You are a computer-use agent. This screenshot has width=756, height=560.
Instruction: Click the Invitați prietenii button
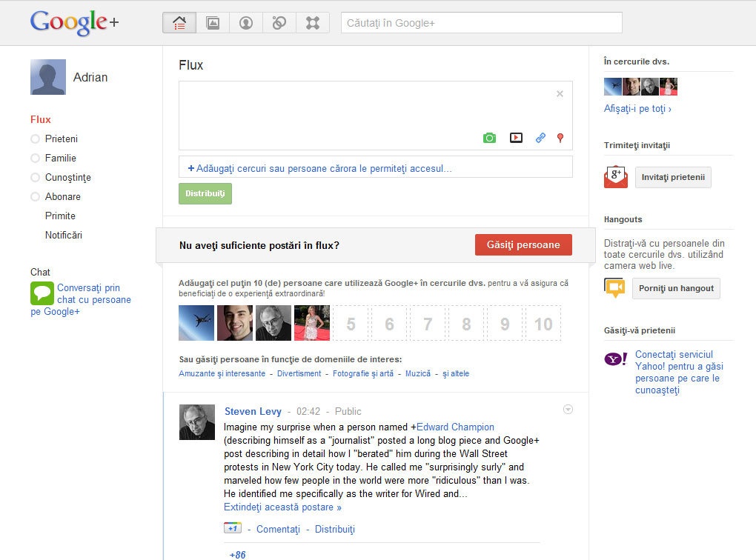pyautogui.click(x=673, y=177)
